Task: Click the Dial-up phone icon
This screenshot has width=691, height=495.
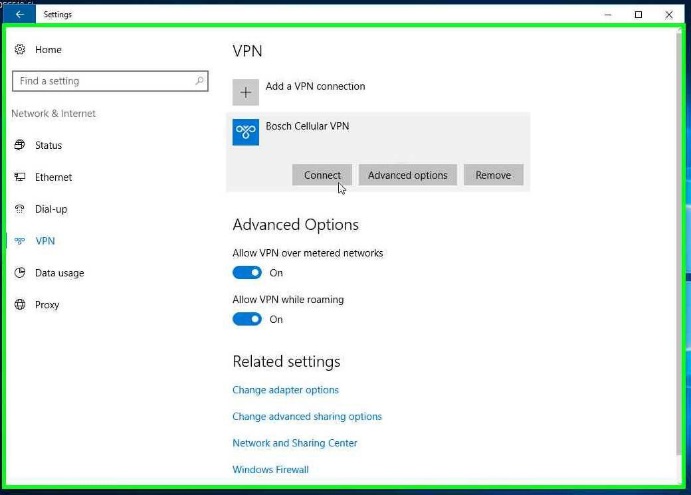Action: pos(20,209)
